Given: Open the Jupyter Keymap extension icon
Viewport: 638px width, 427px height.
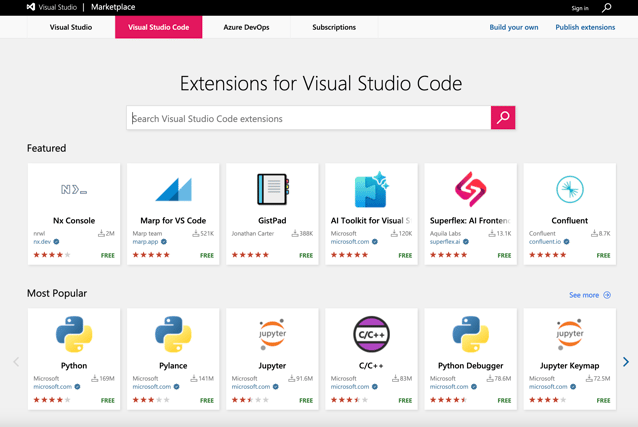Looking at the screenshot, I should 569,335.
